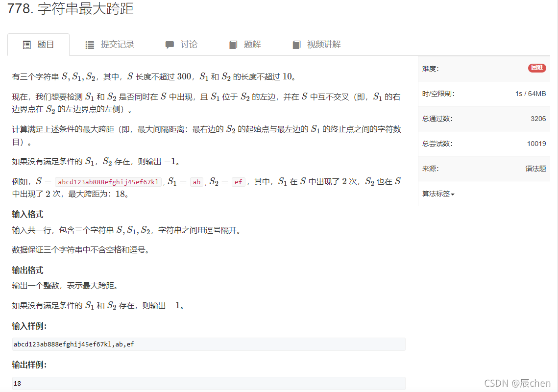Click the book icon next to 视频讲解

tap(297, 44)
